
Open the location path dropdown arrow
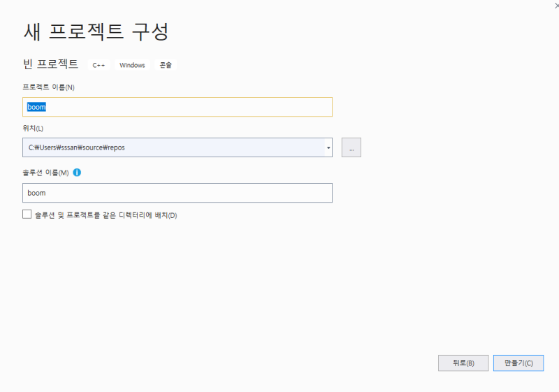tap(328, 147)
